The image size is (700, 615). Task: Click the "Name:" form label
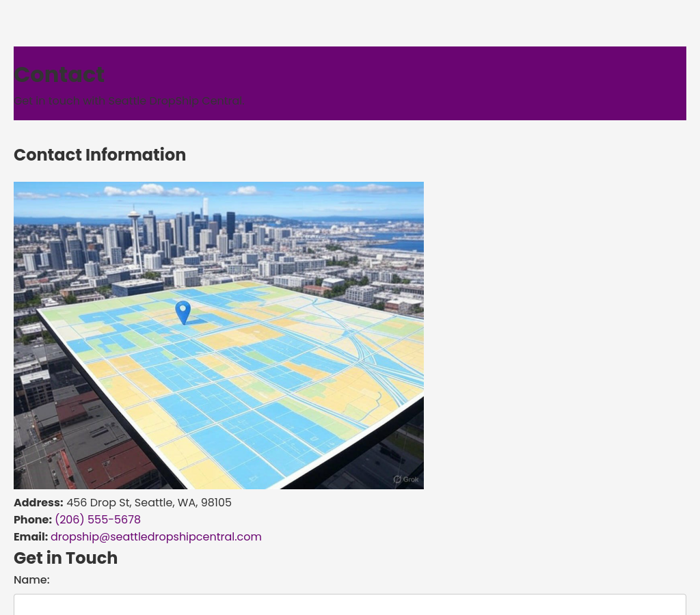pyautogui.click(x=31, y=580)
